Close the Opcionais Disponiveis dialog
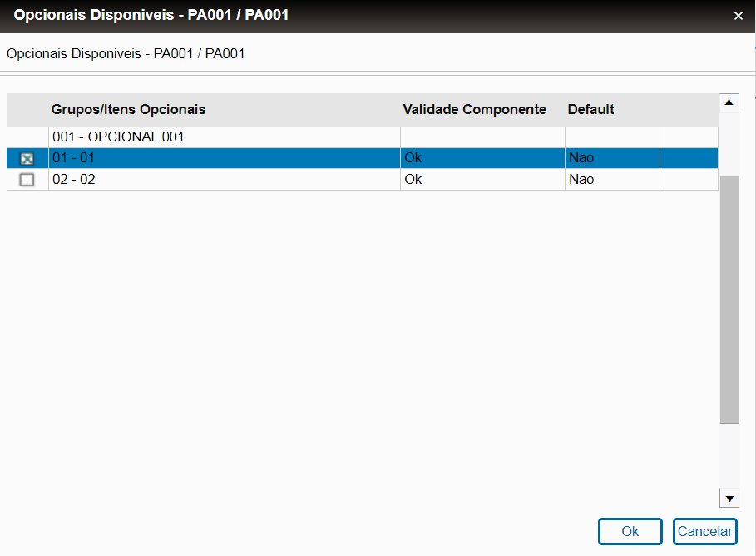Image resolution: width=756 pixels, height=556 pixels. click(x=738, y=16)
